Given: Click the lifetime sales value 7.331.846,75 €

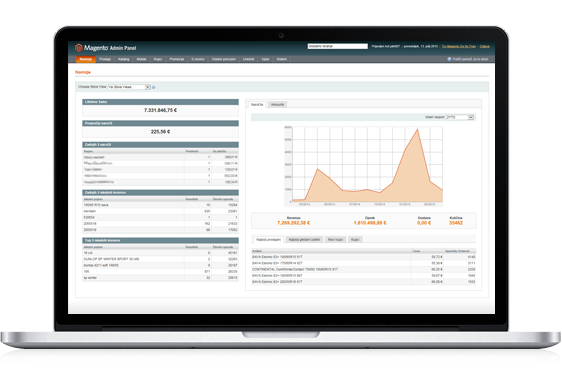Looking at the screenshot, I should [x=161, y=110].
